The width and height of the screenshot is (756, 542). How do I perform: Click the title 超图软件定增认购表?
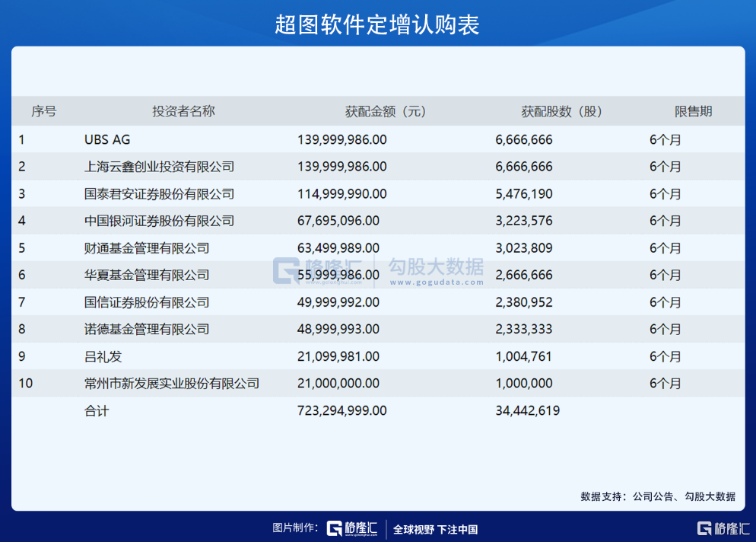point(377,24)
